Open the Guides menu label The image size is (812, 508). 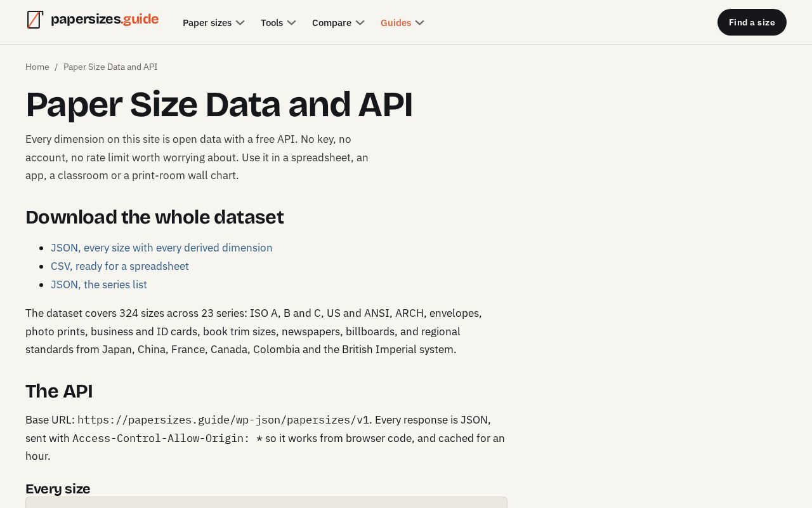[396, 23]
